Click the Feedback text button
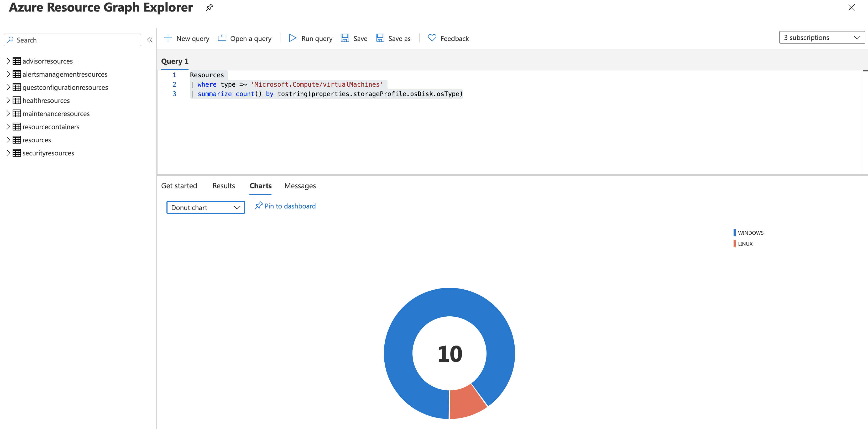 (x=454, y=38)
